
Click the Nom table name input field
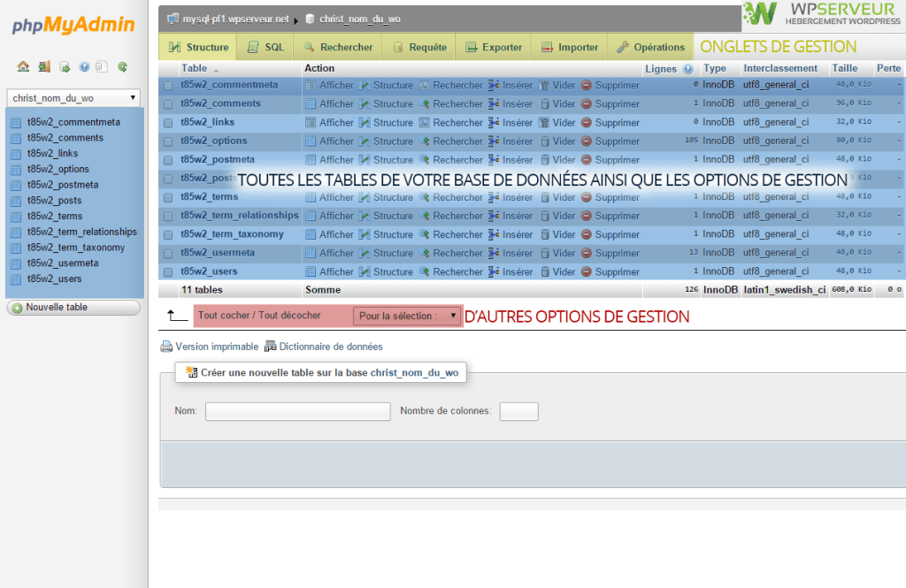(x=297, y=411)
